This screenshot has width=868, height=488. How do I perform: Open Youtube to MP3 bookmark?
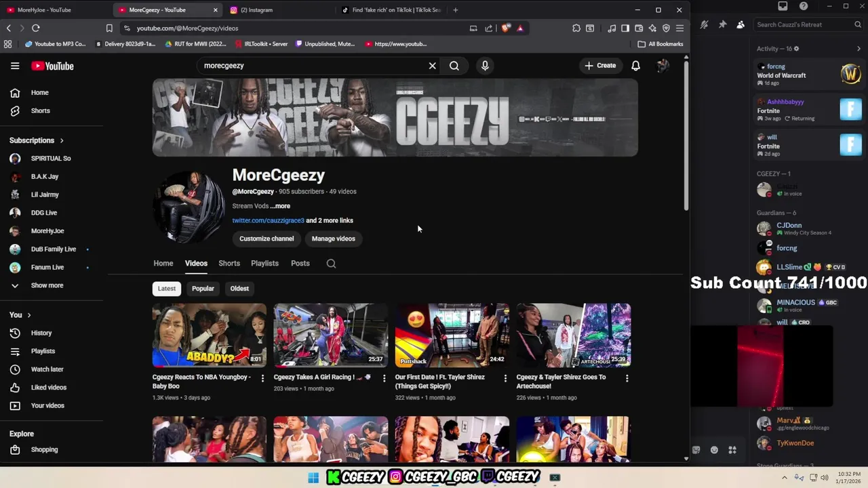(56, 44)
